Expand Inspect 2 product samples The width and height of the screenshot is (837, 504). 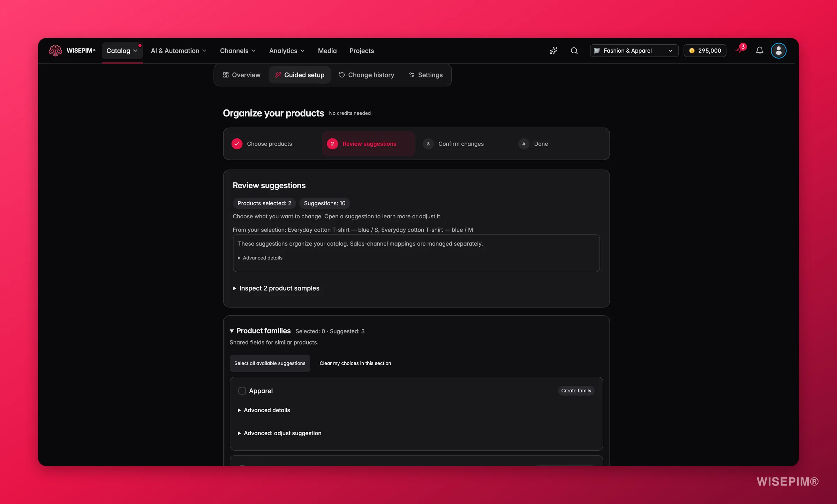(x=276, y=288)
